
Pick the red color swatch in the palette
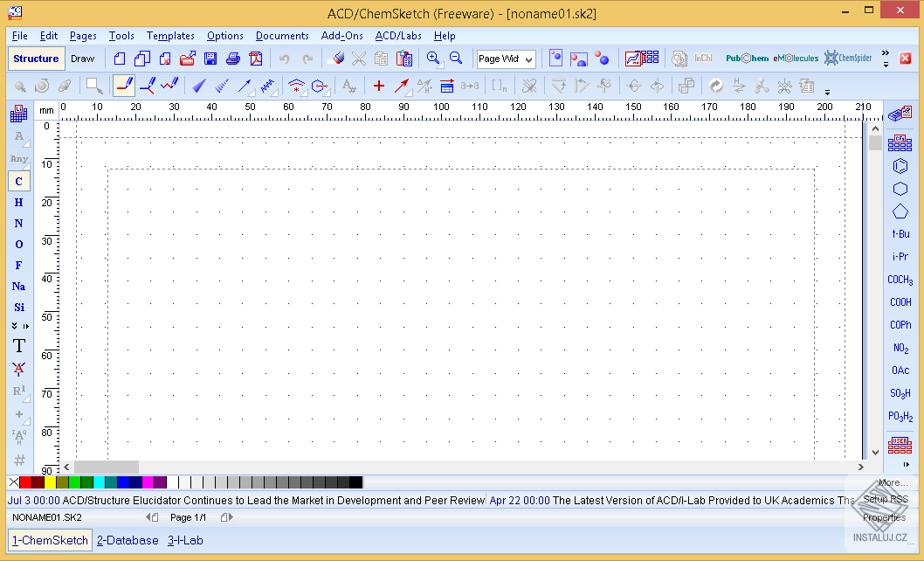tap(25, 482)
